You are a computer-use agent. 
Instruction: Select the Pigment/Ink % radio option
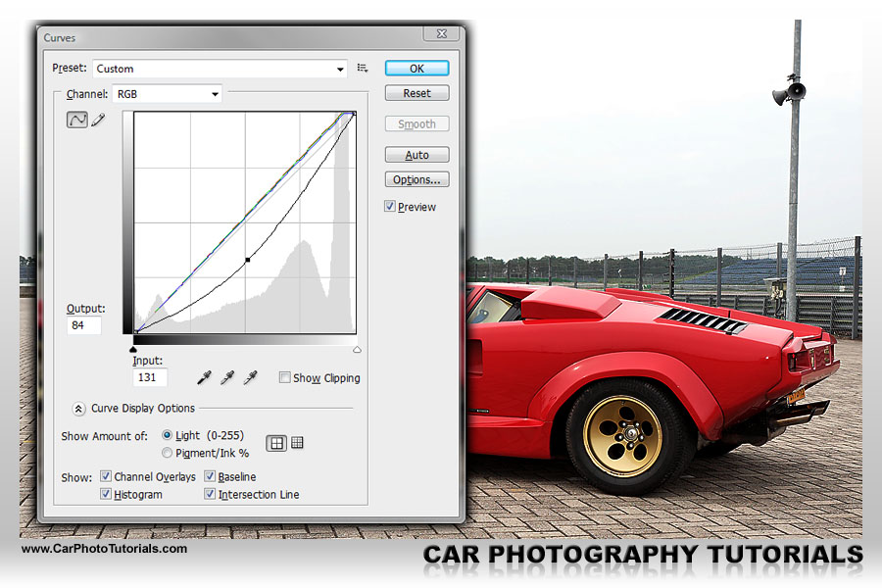167,453
